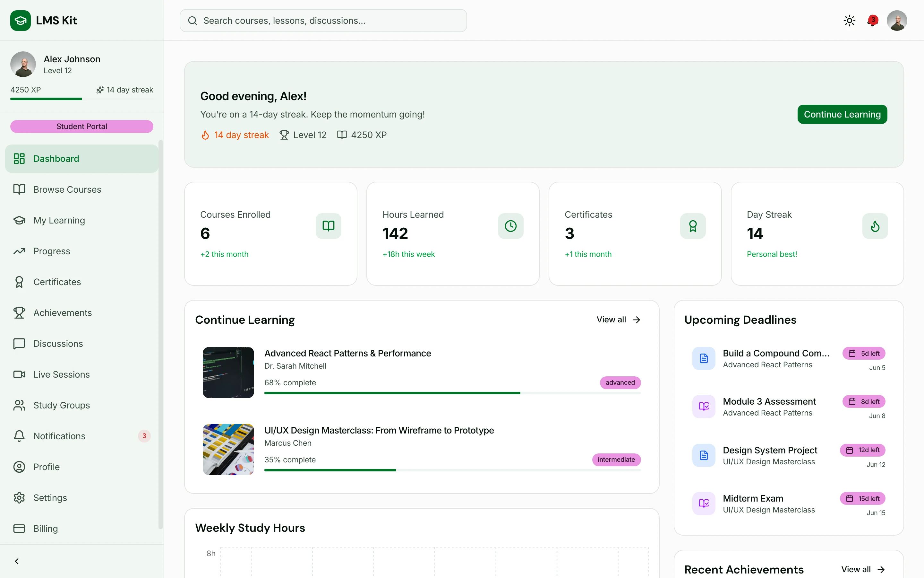
Task: Click the 5d left deadline badge
Action: (864, 354)
